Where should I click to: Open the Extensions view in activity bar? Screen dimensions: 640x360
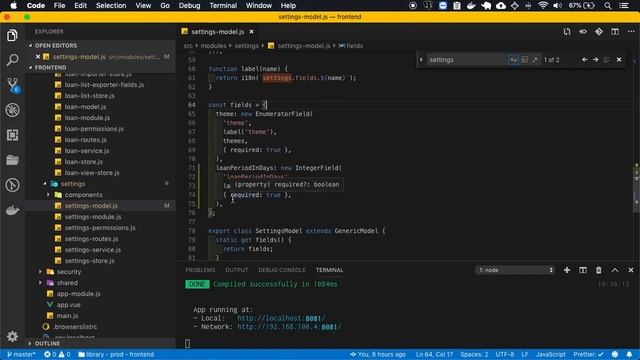(x=12, y=135)
